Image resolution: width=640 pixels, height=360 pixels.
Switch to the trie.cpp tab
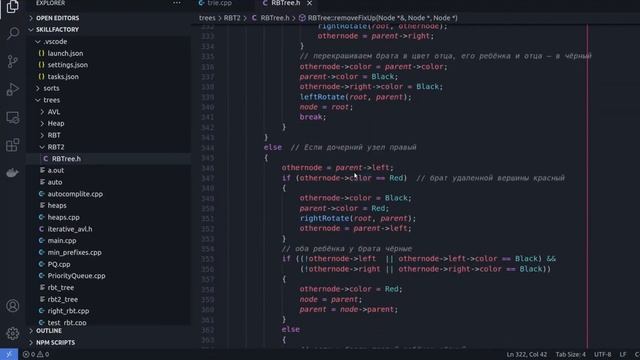click(x=215, y=3)
